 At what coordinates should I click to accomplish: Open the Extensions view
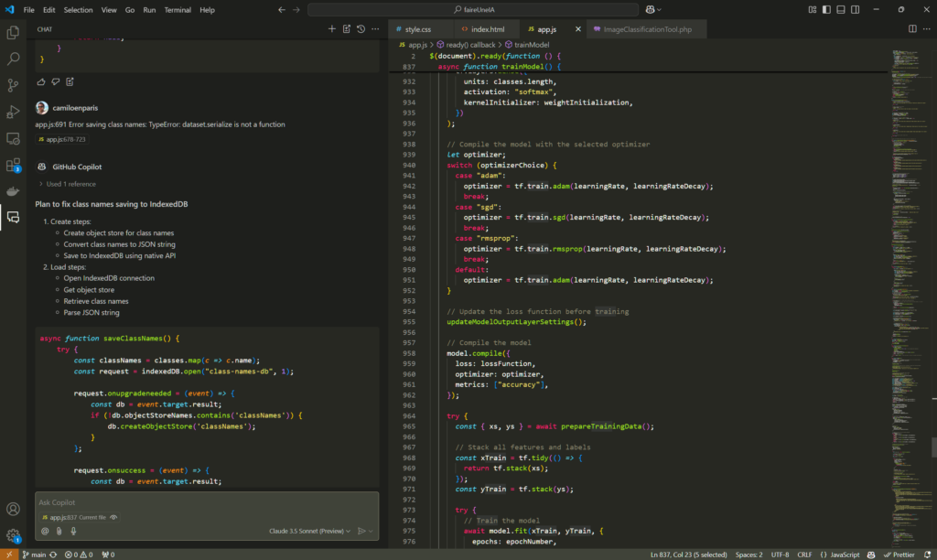coord(13,165)
